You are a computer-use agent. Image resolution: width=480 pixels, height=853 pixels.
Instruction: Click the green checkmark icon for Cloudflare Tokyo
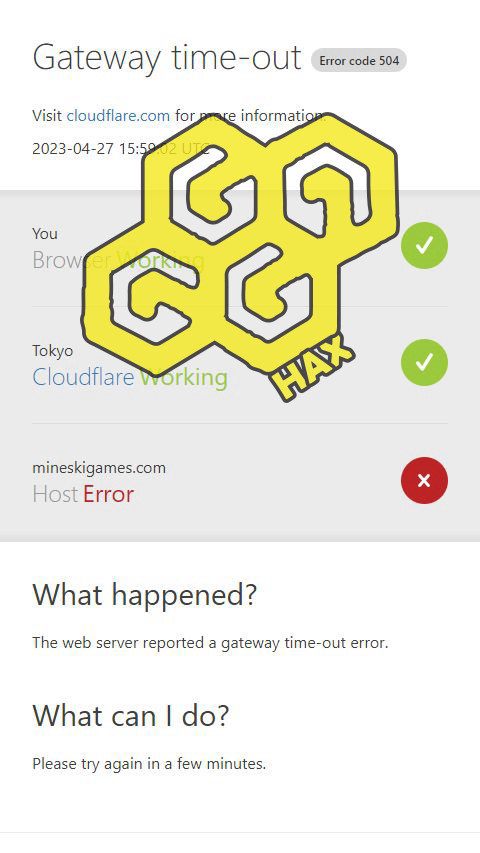point(424,362)
